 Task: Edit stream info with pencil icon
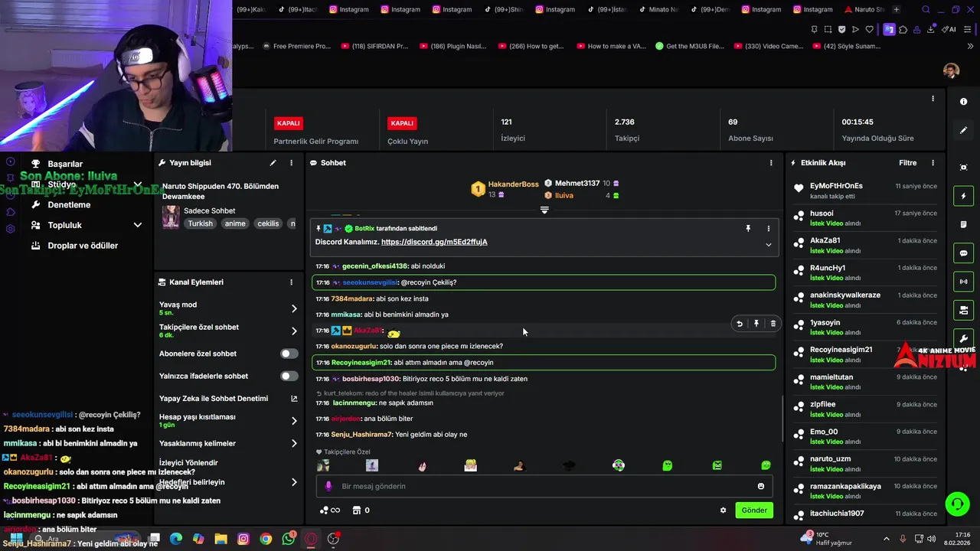coord(273,163)
